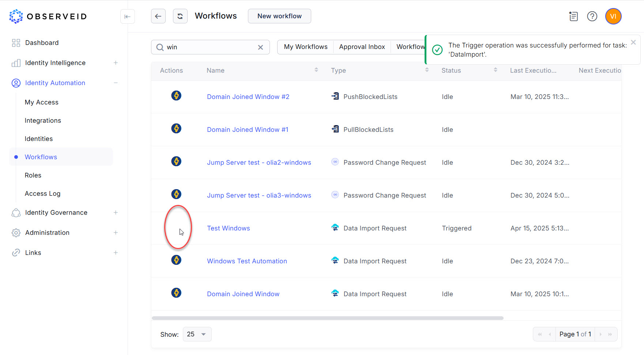644x355 pixels.
Task: Click the lightning trigger icon for Domain Joined Window #2
Action: tap(176, 96)
